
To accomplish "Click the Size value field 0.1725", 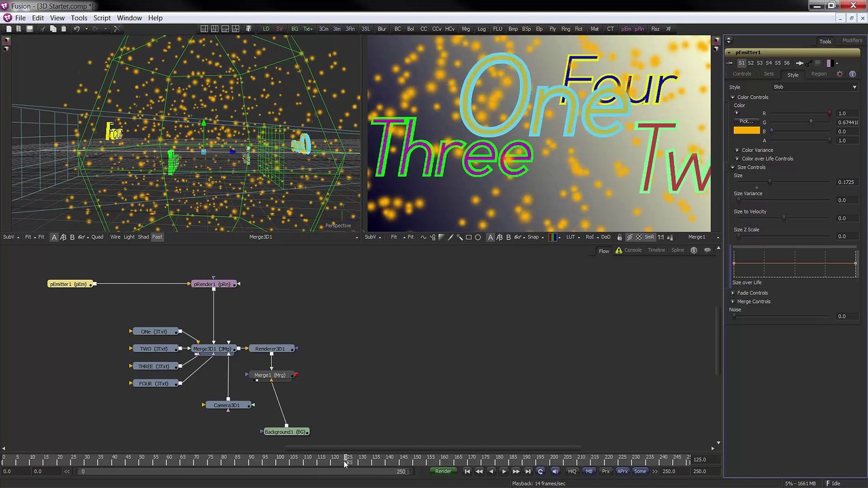I will tap(846, 182).
